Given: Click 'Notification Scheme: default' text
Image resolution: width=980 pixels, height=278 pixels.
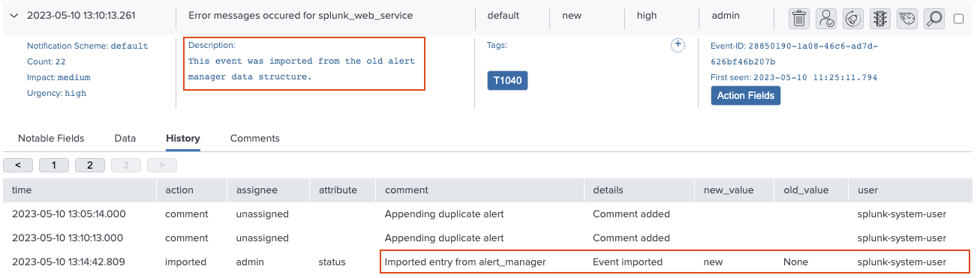Looking at the screenshot, I should (x=88, y=46).
